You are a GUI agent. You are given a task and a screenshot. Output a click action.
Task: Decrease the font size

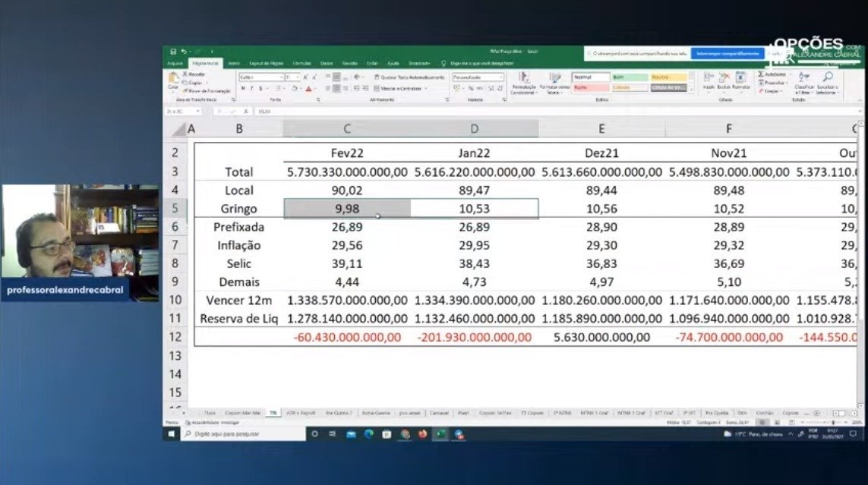314,77
